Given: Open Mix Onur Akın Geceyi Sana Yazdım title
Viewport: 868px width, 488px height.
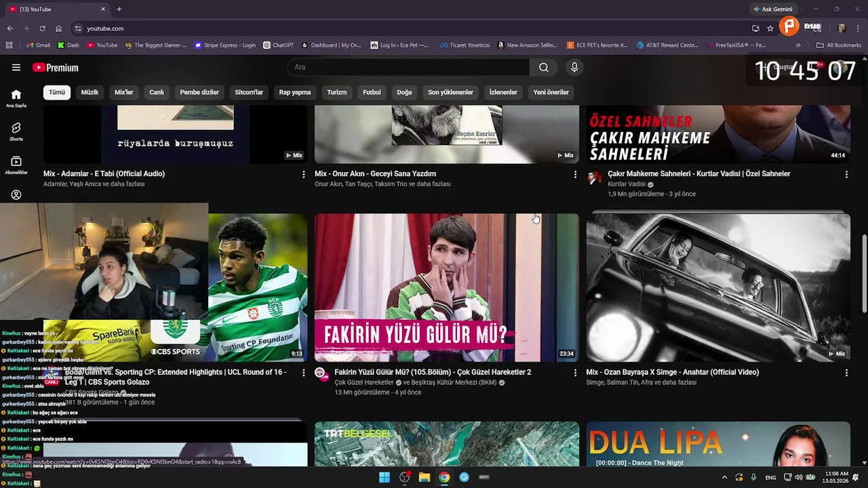Looking at the screenshot, I should [x=375, y=174].
